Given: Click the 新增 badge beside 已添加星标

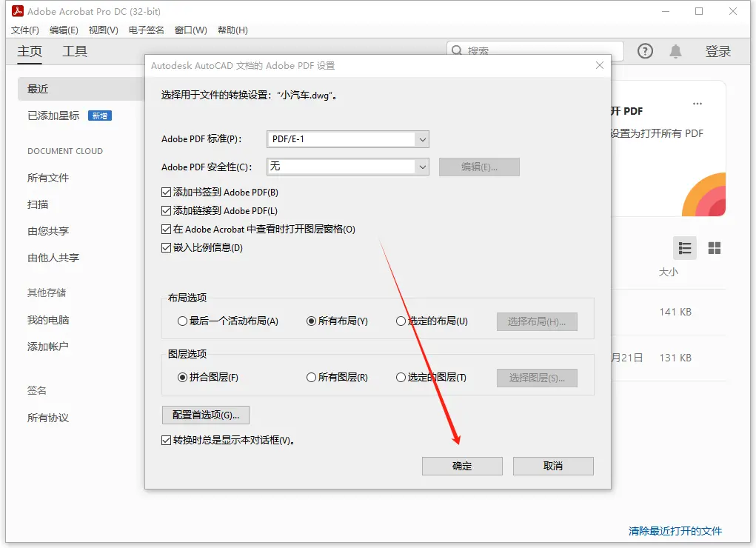Looking at the screenshot, I should click(100, 116).
